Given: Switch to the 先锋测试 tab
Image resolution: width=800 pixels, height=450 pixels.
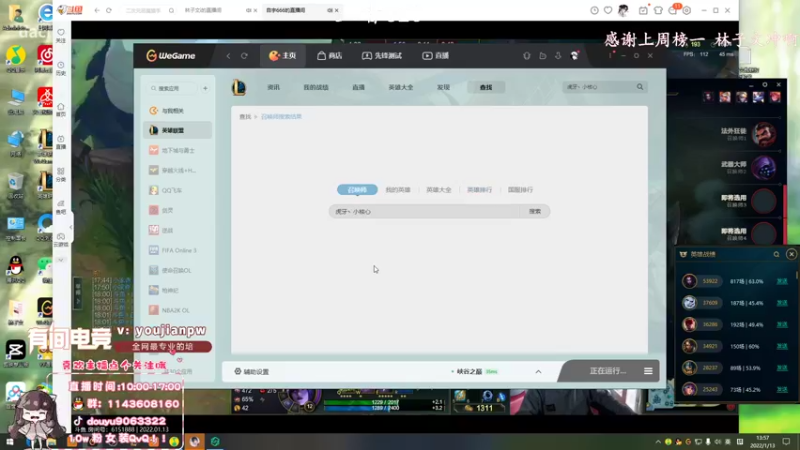Looking at the screenshot, I should click(x=382, y=56).
